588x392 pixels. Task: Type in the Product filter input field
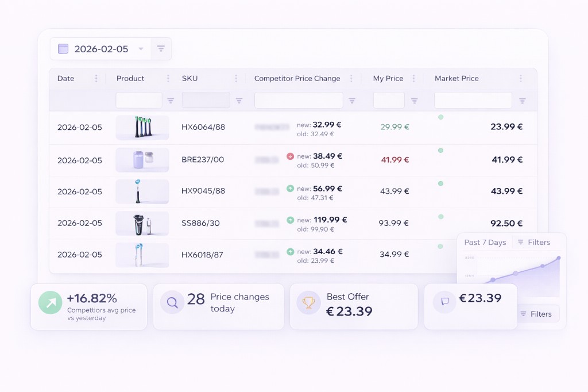(139, 101)
